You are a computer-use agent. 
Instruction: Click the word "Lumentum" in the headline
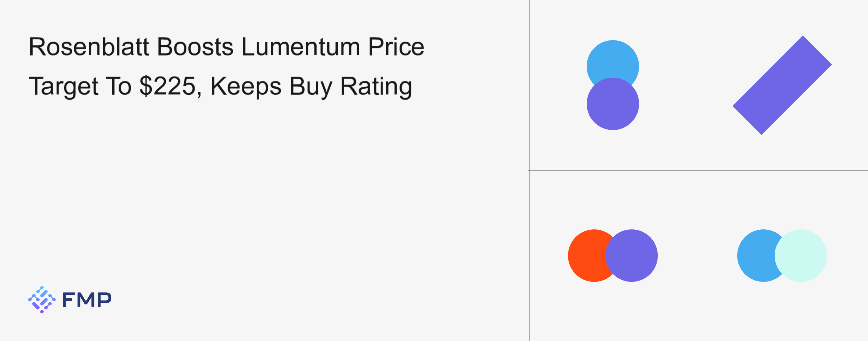pyautogui.click(x=301, y=47)
